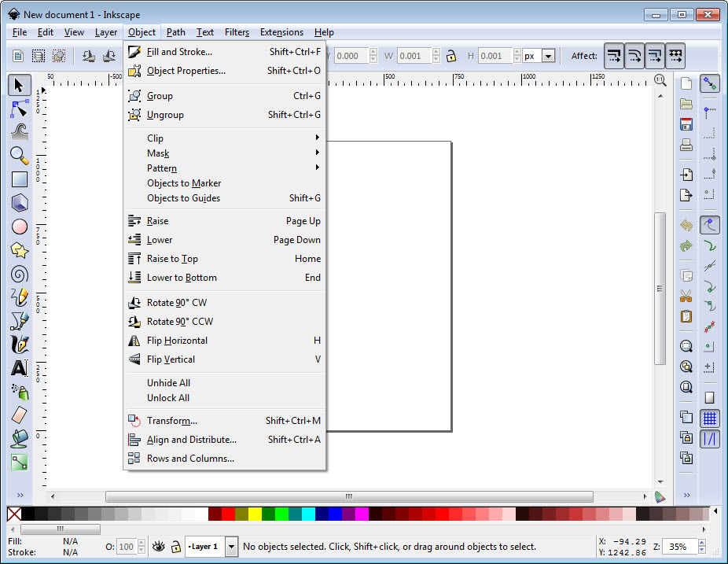Select the Ellipse circle tool

point(19,227)
